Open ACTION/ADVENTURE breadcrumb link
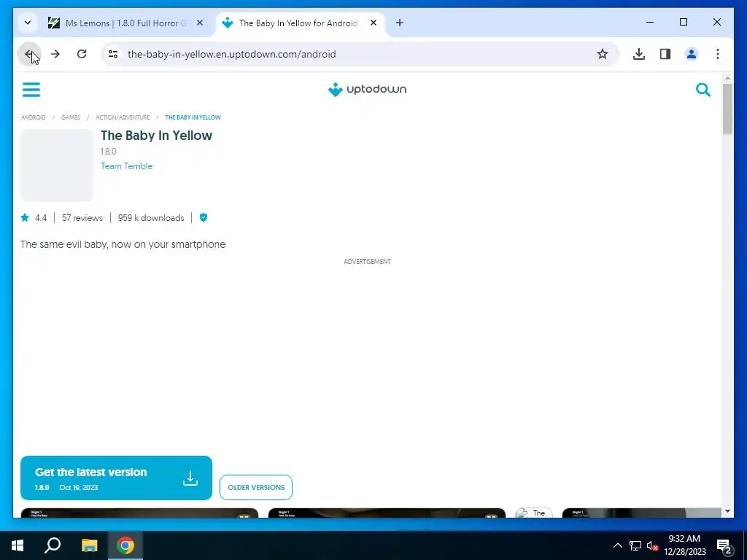 pos(123,117)
